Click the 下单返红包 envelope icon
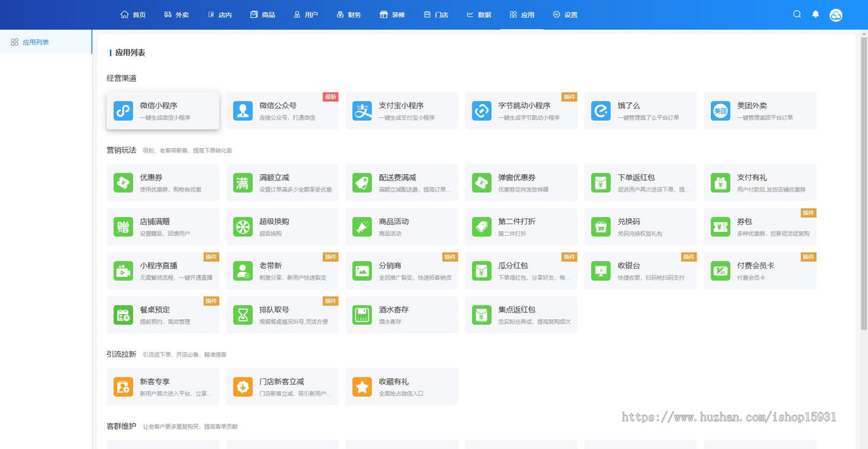 pyautogui.click(x=601, y=183)
